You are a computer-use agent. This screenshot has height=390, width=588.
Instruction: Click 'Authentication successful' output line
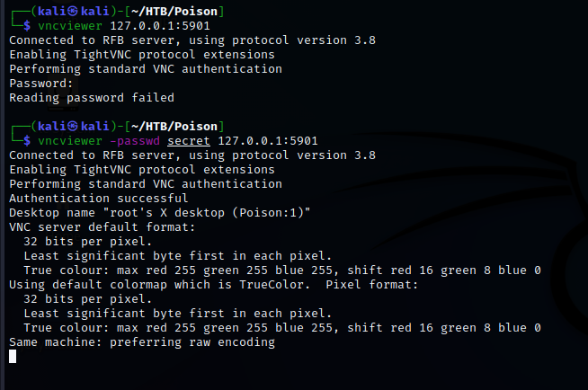click(98, 199)
